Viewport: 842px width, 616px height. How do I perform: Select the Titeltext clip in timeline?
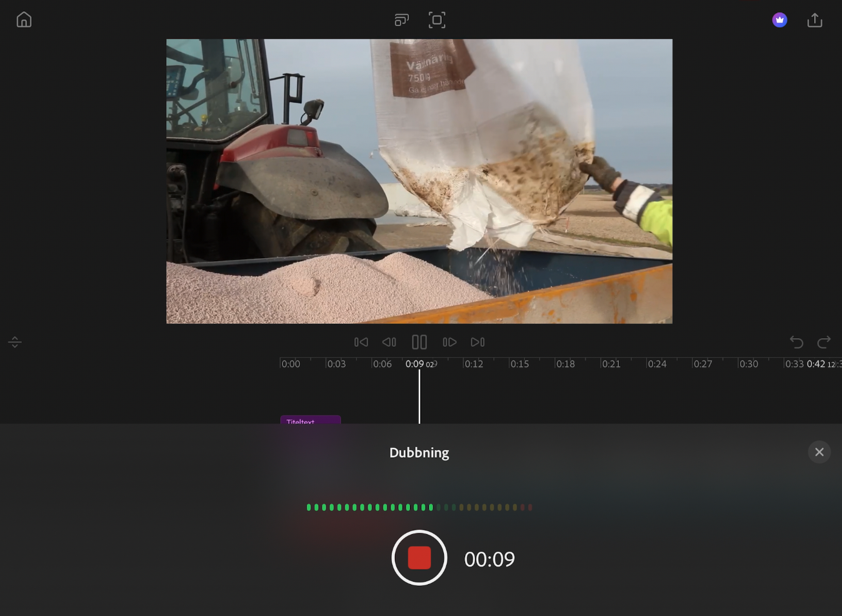311,420
